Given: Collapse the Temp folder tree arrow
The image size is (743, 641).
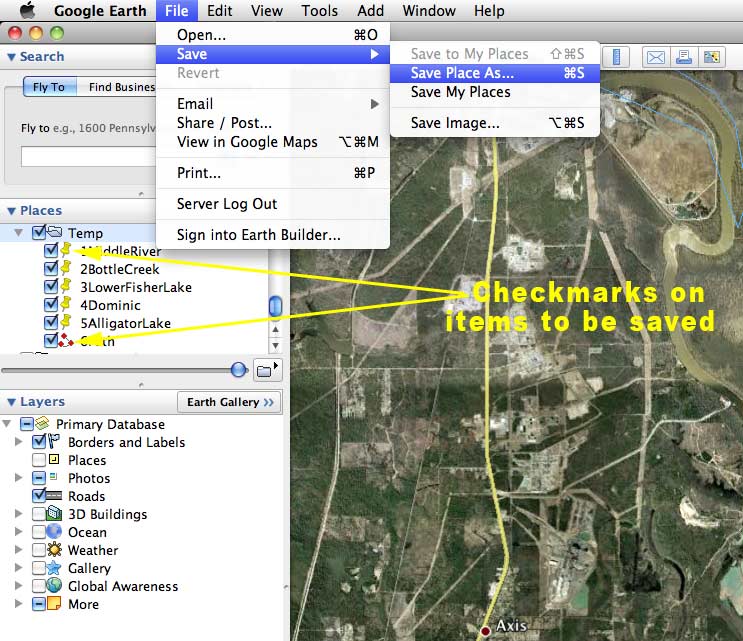Looking at the screenshot, I should coord(18,233).
